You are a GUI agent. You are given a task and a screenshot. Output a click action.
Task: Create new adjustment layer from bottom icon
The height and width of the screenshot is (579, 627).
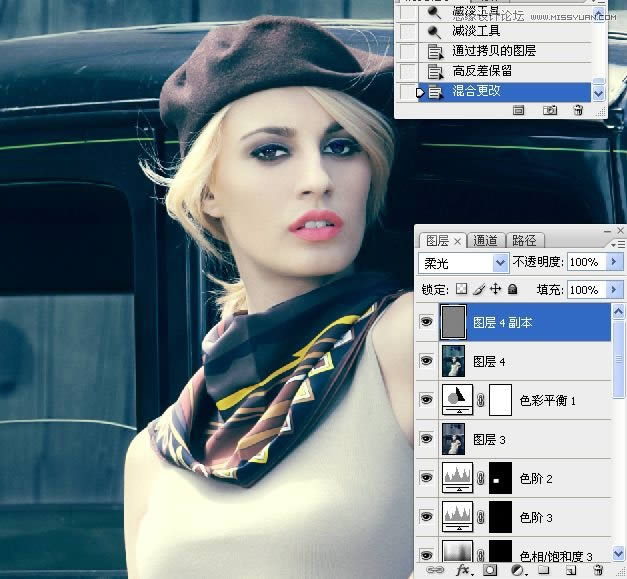pyautogui.click(x=517, y=570)
